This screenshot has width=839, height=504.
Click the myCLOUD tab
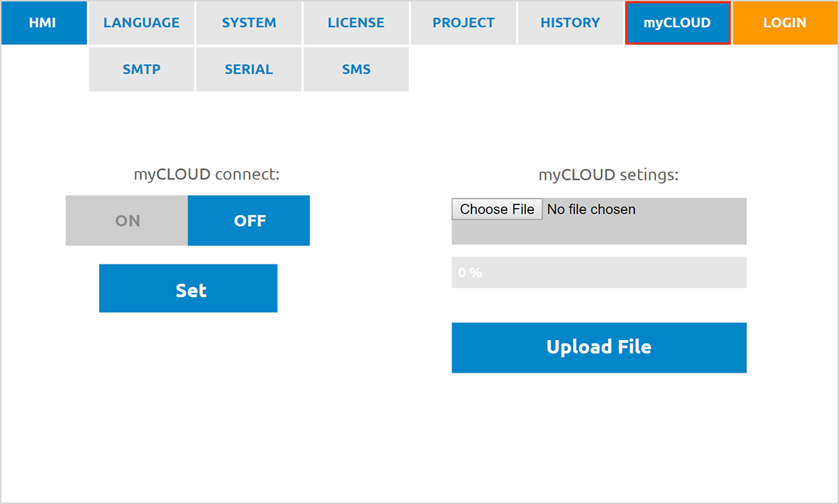tap(678, 22)
